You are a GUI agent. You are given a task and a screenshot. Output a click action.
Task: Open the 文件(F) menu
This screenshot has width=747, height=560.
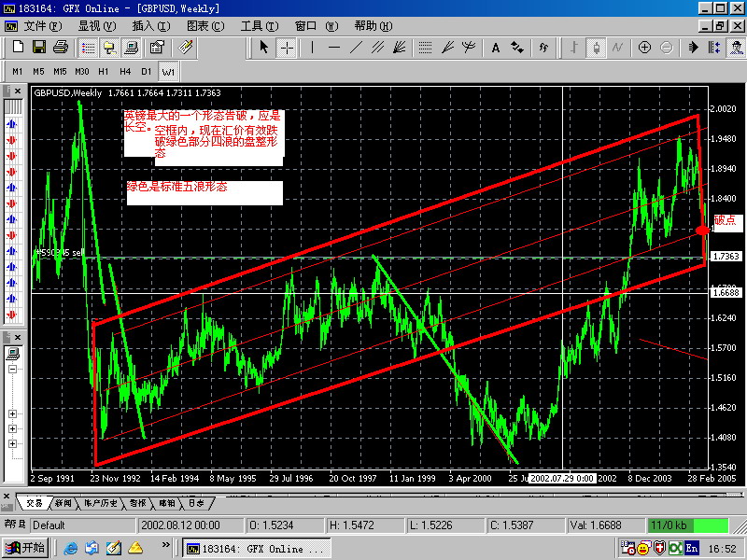click(x=43, y=26)
